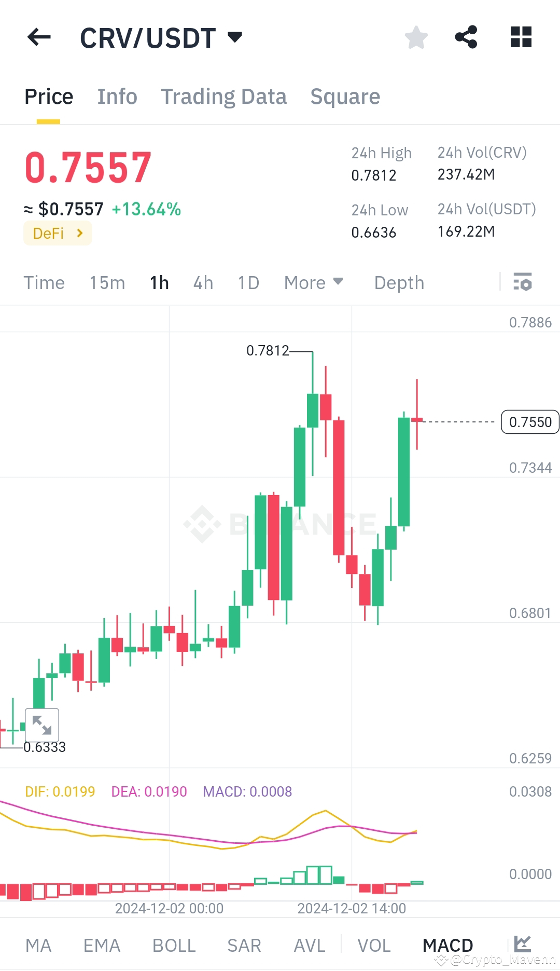Tap the fullscreen expand icon on the chart
Viewport: 560px width, 971px height.
coord(42,725)
